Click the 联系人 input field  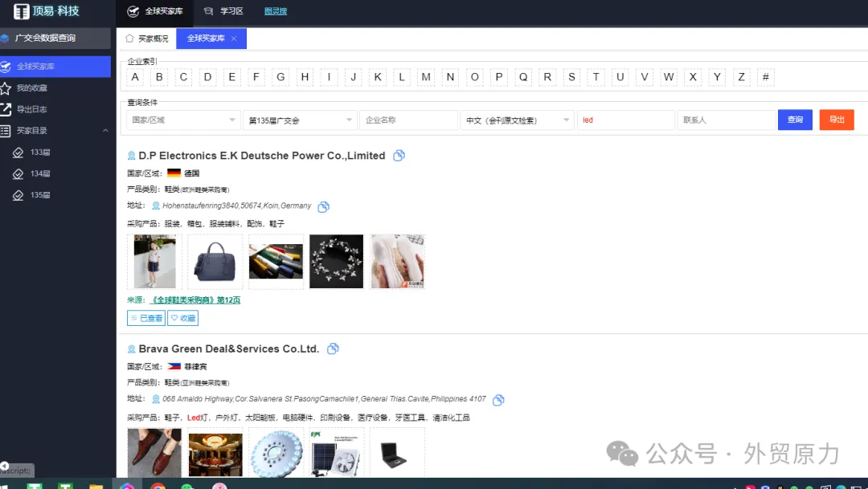coord(727,120)
